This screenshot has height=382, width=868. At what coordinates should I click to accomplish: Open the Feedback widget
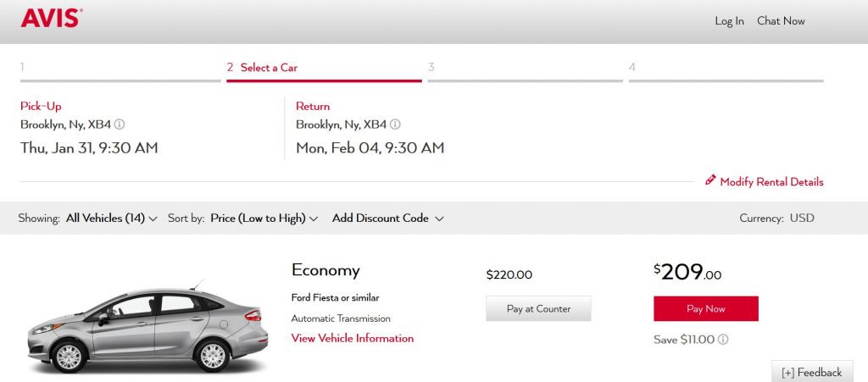pyautogui.click(x=812, y=373)
